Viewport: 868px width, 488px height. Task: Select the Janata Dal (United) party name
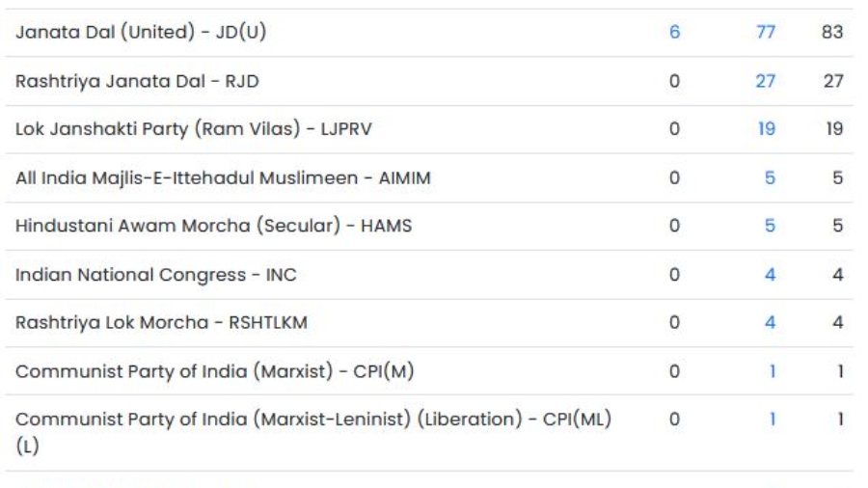[141, 32]
